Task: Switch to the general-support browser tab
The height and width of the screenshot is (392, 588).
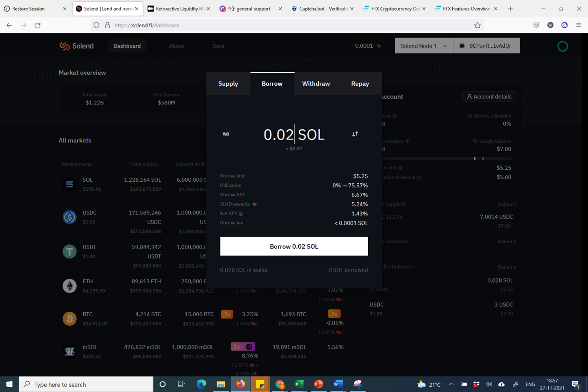Action: (x=250, y=9)
